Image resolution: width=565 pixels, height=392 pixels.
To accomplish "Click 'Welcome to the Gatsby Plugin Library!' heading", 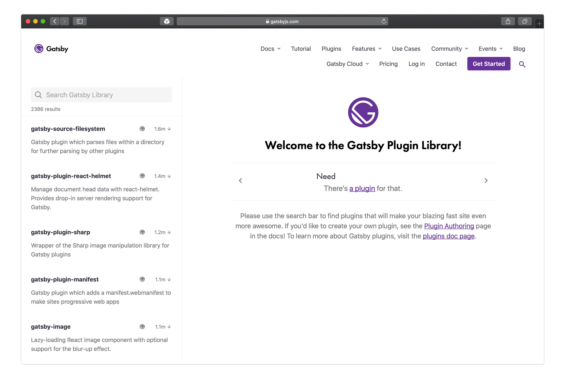I will (x=363, y=145).
